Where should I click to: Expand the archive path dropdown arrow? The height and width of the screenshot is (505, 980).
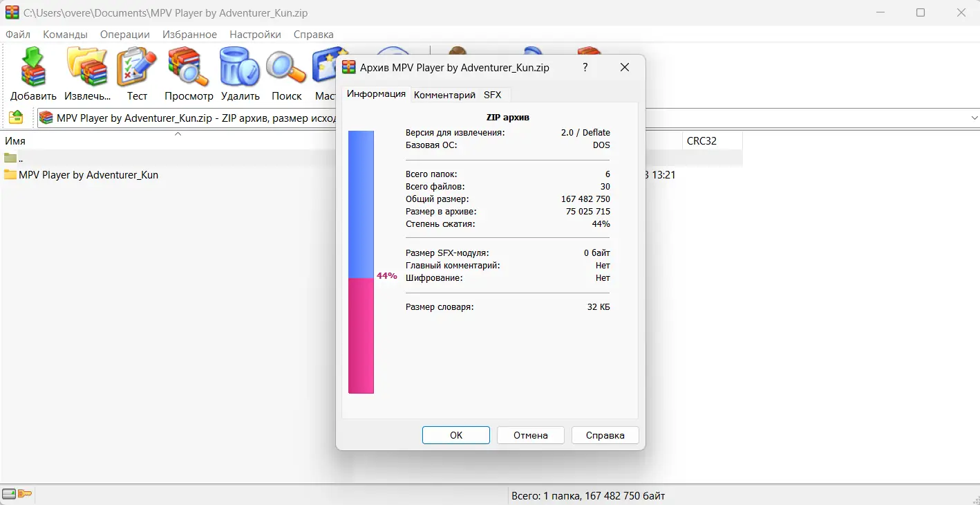974,118
